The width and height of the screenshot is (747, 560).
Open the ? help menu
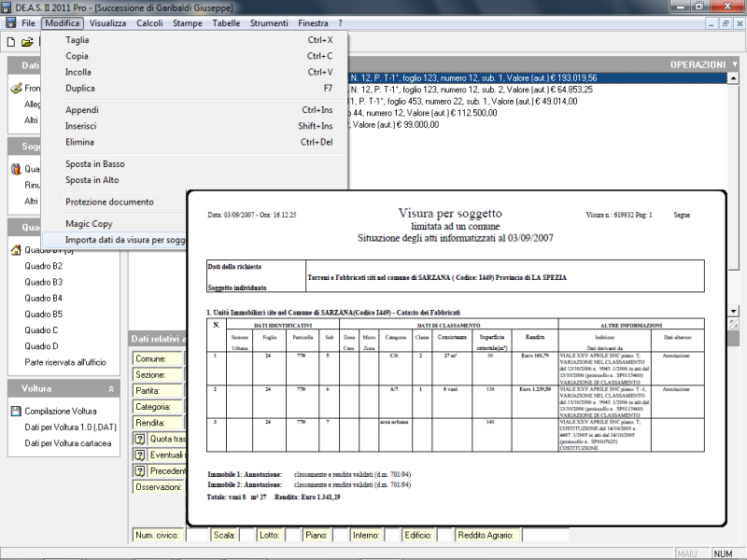340,22
